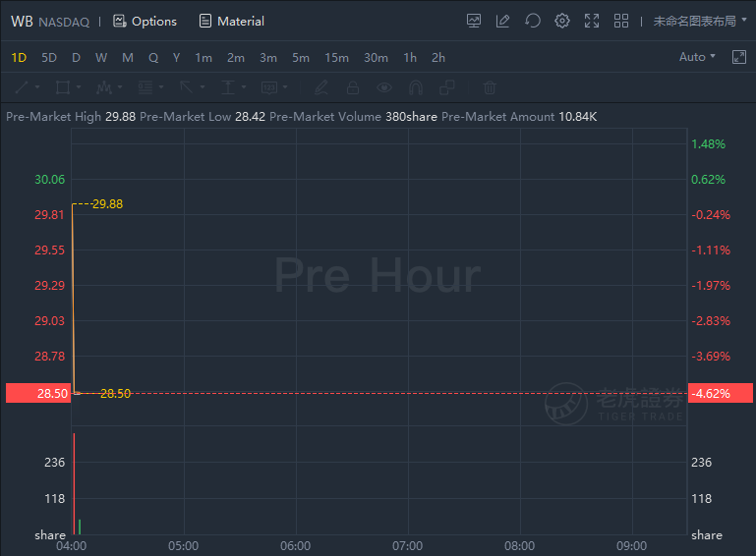
Task: Open the Options panel
Action: (x=145, y=22)
